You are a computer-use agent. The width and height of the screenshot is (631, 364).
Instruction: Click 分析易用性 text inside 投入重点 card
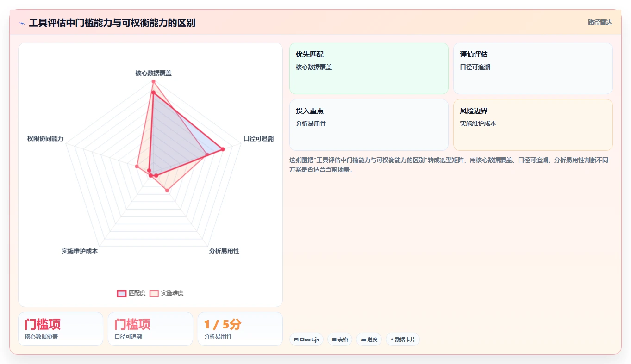click(311, 124)
